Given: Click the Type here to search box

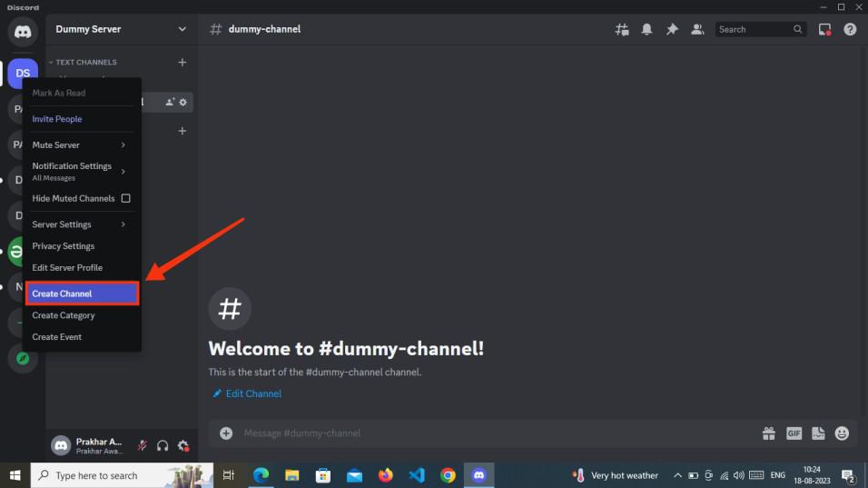Looking at the screenshot, I should [122, 475].
